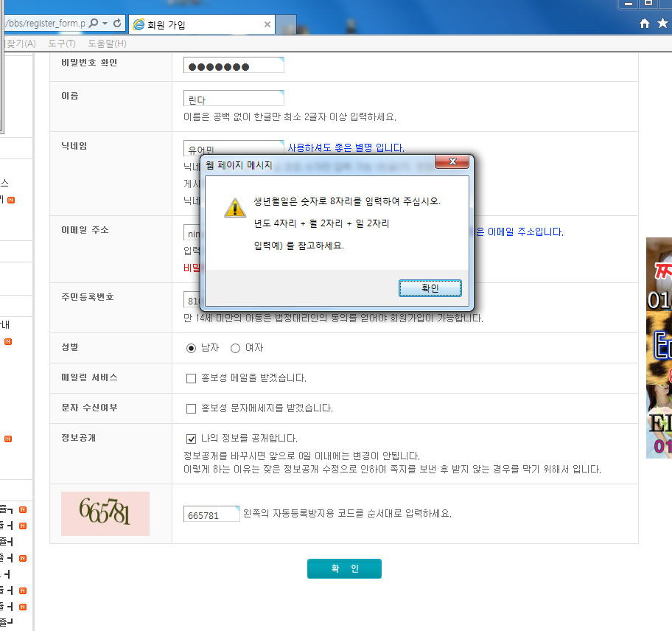Viewport: 672px width, 631px height.
Task: Select the 남자 radio button
Action: pyautogui.click(x=192, y=348)
